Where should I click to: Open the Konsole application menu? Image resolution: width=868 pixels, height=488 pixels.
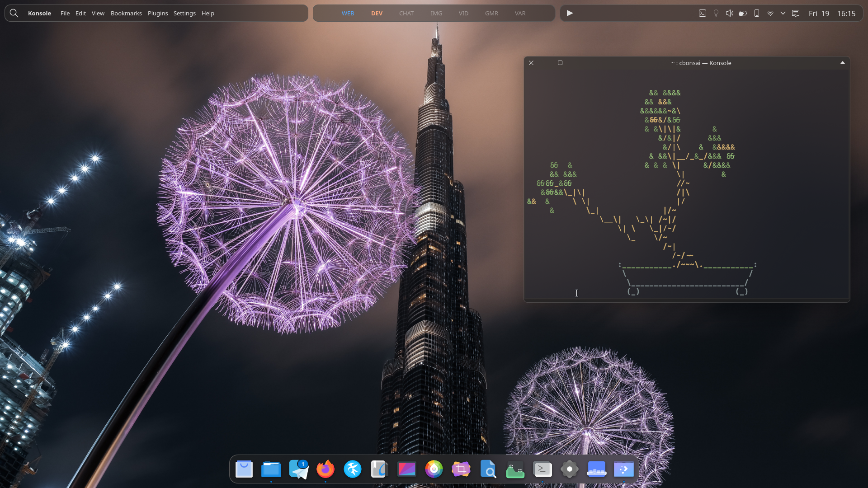pos(39,13)
